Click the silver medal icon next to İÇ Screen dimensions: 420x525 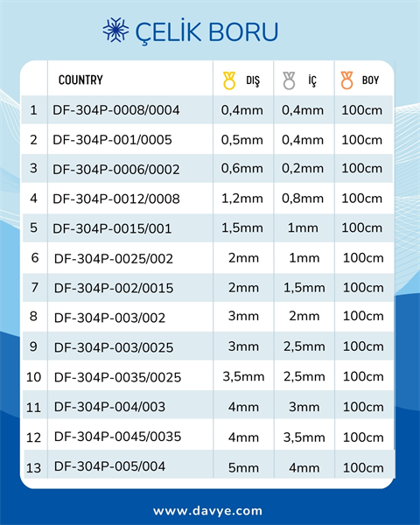[289, 80]
